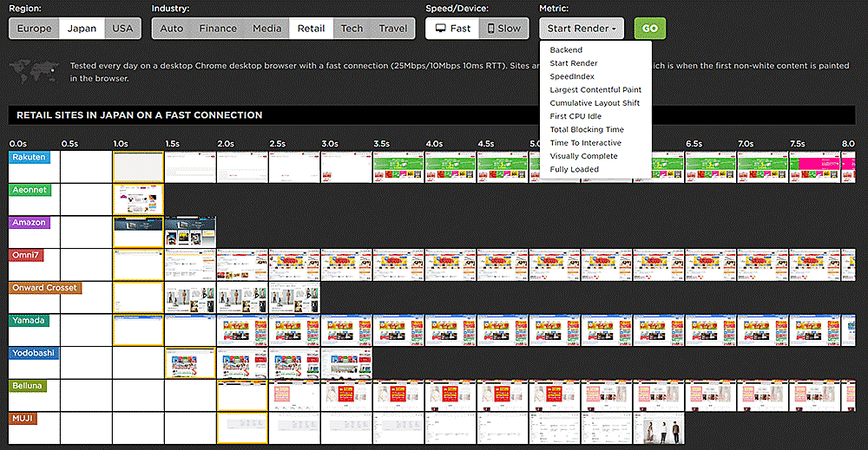This screenshot has width=868, height=450.
Task: Switch region to Europe
Action: pyautogui.click(x=35, y=29)
